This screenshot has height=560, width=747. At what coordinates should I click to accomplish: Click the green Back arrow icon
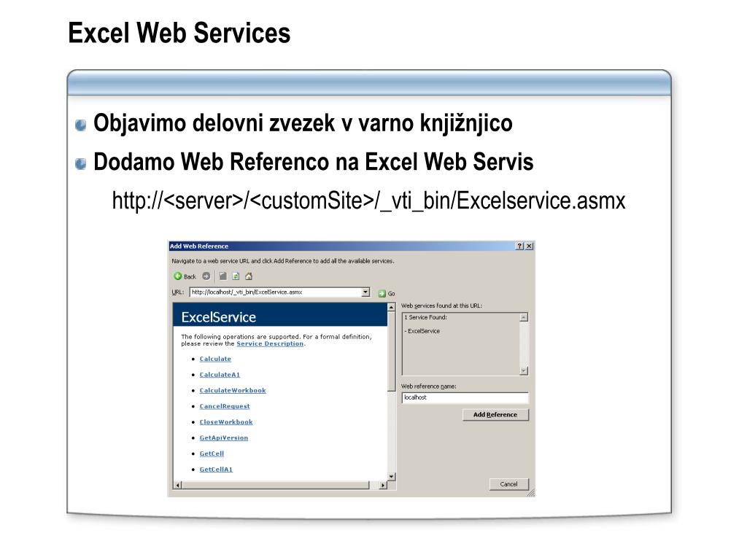pyautogui.click(x=178, y=276)
